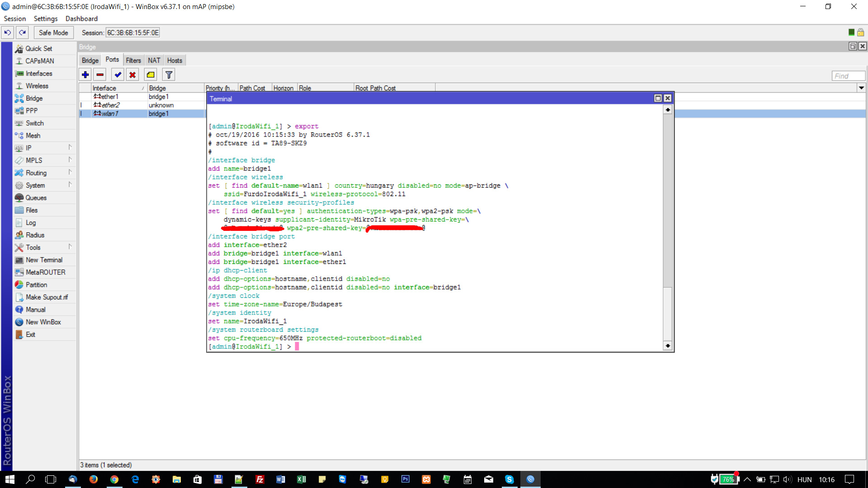This screenshot has width=868, height=488.
Task: Select the wlan1 port row
Action: click(x=142, y=114)
